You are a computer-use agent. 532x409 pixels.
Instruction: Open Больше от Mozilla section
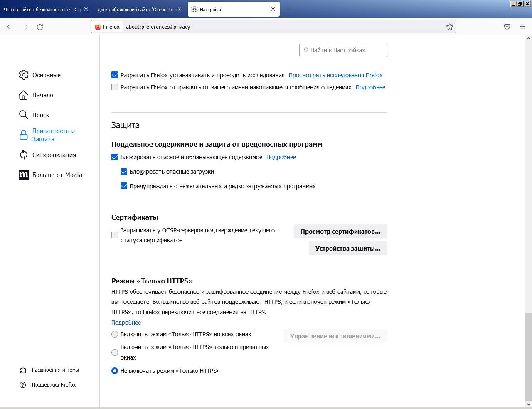pos(51,175)
